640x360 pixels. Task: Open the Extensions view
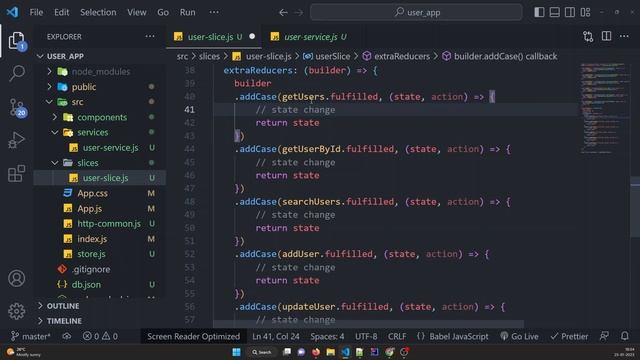point(16,173)
